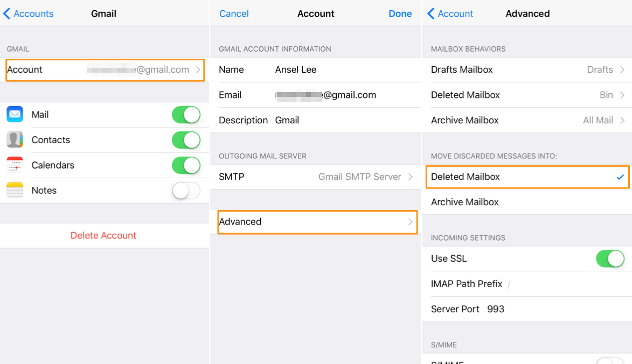Image resolution: width=632 pixels, height=364 pixels.
Task: Turn off Contacts sync switch
Action: coord(186,140)
